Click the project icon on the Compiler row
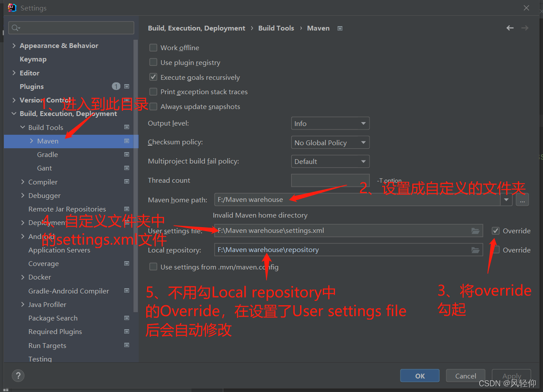This screenshot has height=392, width=543. pos(127,182)
